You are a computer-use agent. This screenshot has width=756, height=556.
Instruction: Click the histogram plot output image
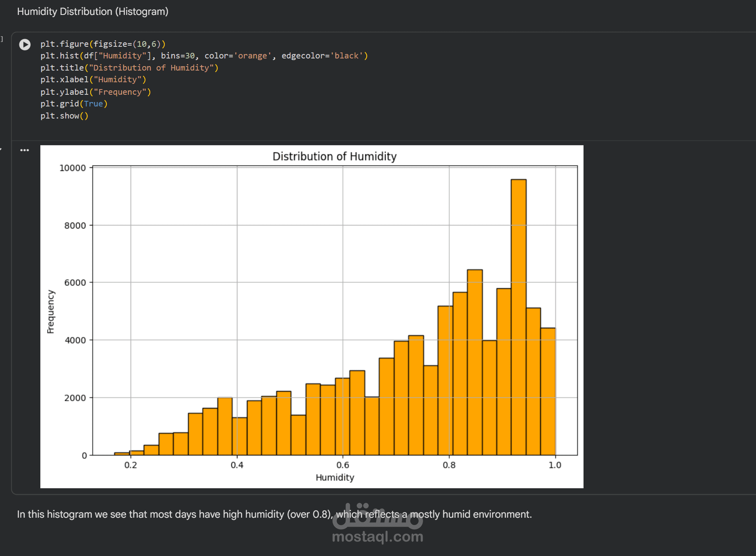pos(312,317)
